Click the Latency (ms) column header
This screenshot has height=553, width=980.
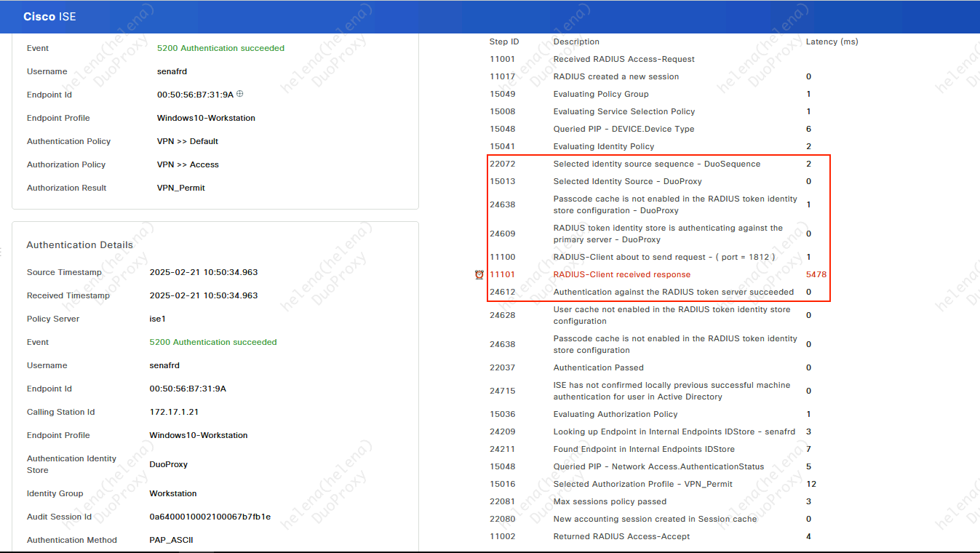point(832,41)
